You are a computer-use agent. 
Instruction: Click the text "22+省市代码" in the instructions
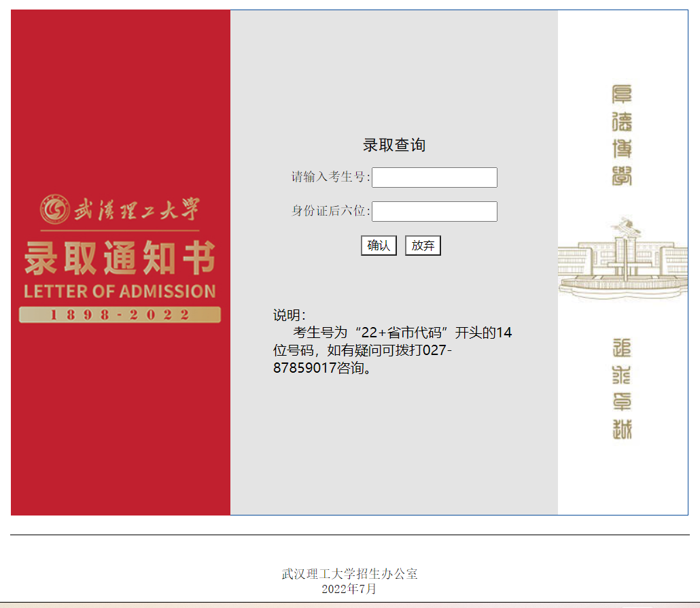(402, 333)
